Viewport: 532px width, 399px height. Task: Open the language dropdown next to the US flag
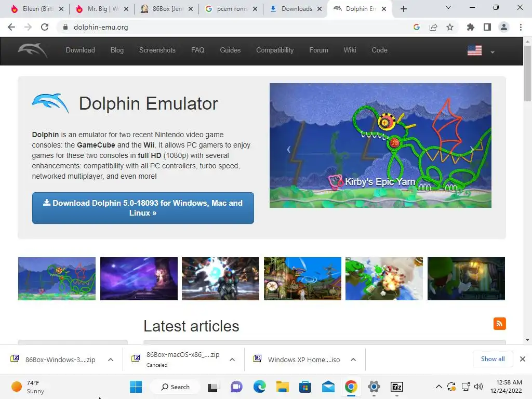pyautogui.click(x=493, y=52)
